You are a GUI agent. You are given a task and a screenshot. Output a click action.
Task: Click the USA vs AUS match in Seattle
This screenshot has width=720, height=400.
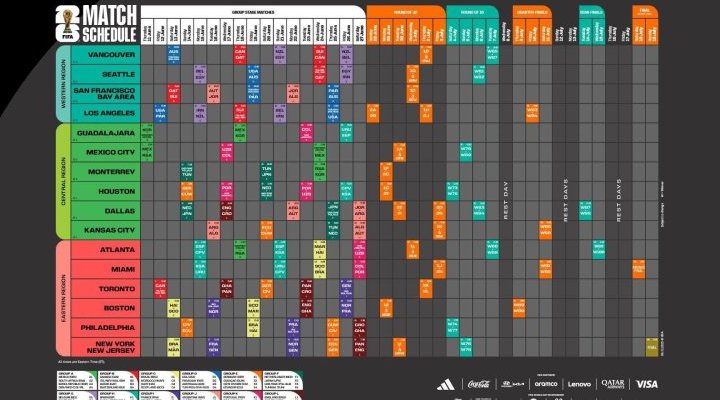click(253, 74)
